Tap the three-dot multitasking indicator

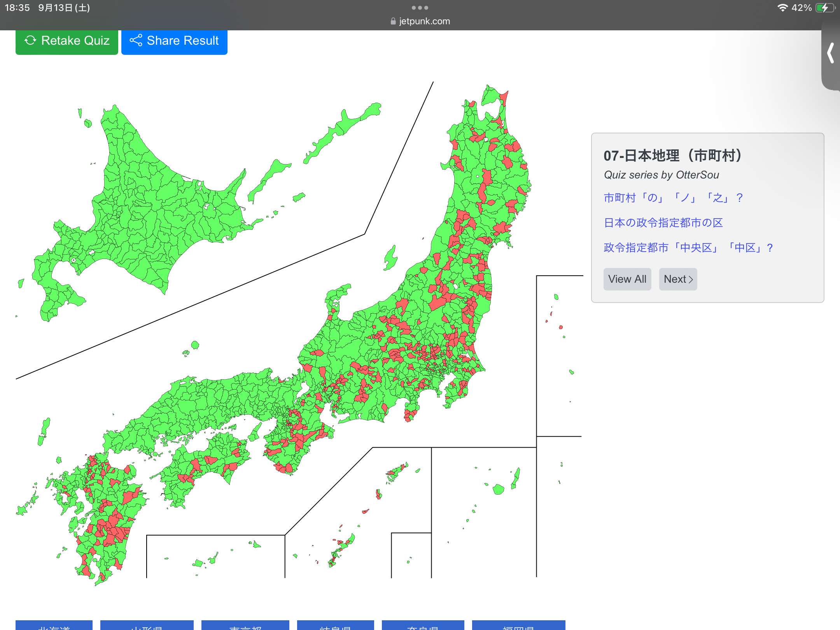[420, 8]
